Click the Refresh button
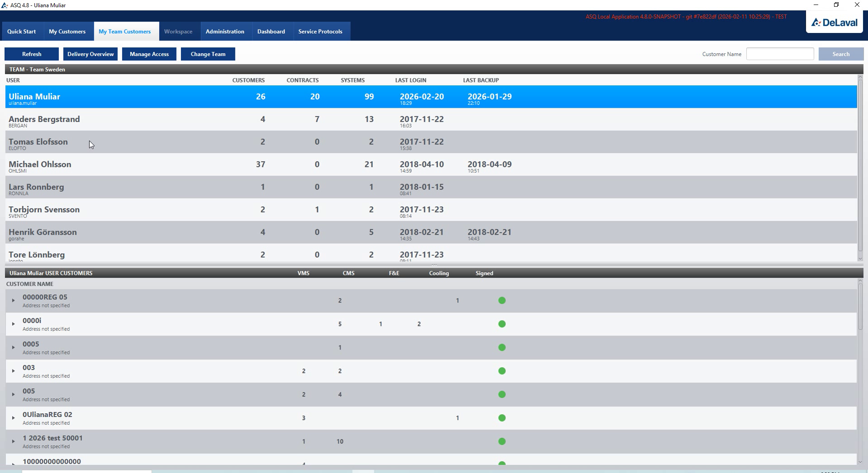This screenshot has width=868, height=473. (x=32, y=54)
